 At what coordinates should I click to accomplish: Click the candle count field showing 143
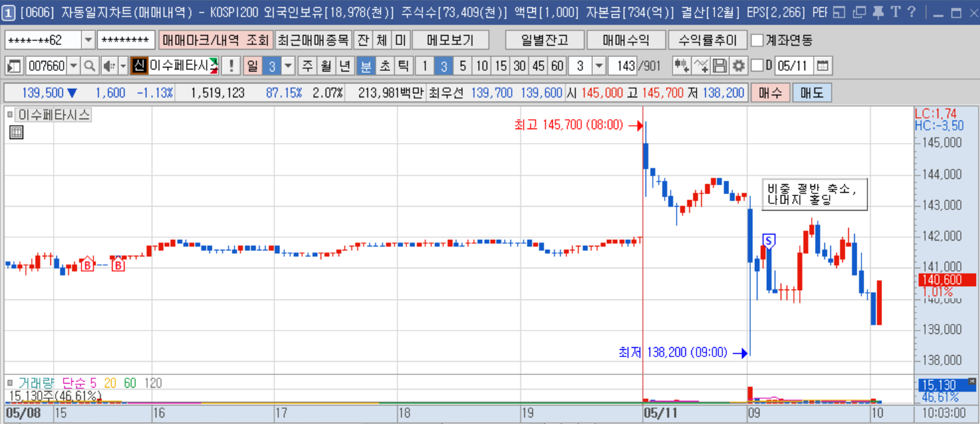pos(622,66)
